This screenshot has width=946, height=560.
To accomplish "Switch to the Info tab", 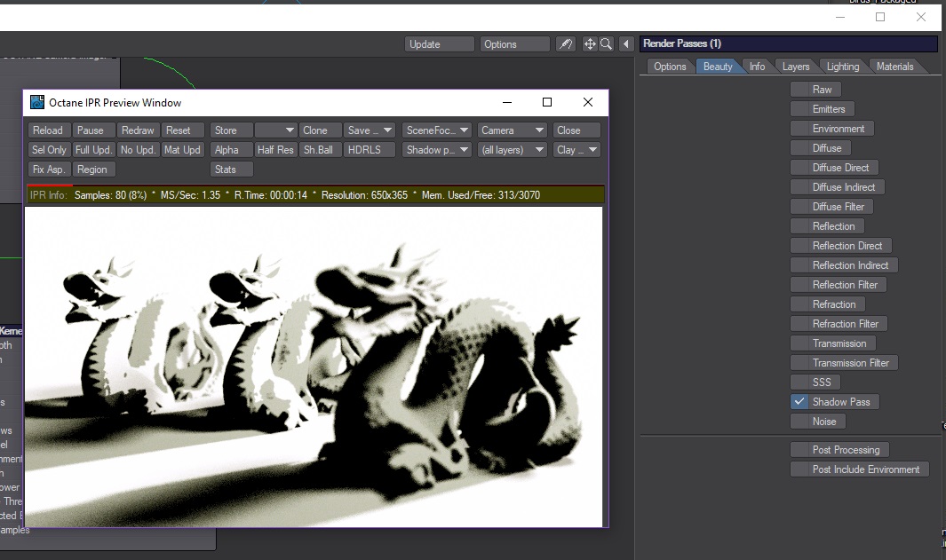I will point(757,67).
